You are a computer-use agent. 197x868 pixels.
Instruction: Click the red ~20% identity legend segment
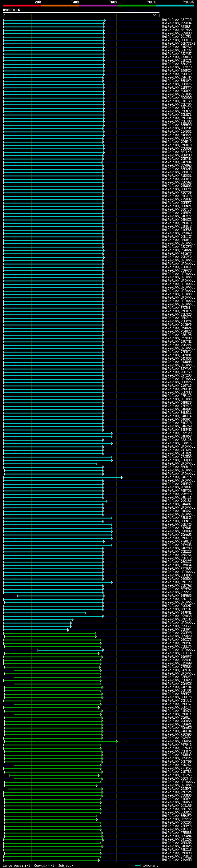[22, 6]
